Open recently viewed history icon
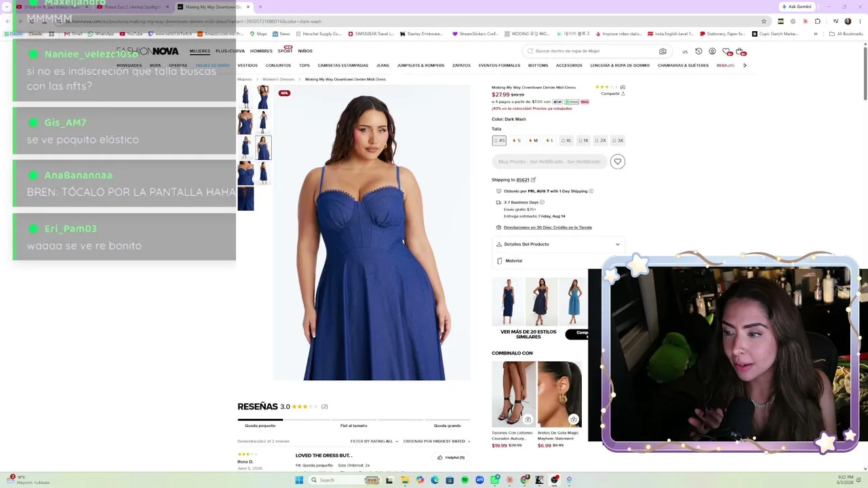The image size is (868, 488). [x=698, y=52]
